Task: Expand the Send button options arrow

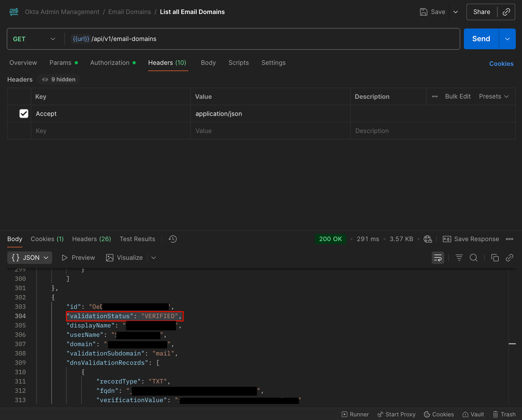Action: point(507,39)
